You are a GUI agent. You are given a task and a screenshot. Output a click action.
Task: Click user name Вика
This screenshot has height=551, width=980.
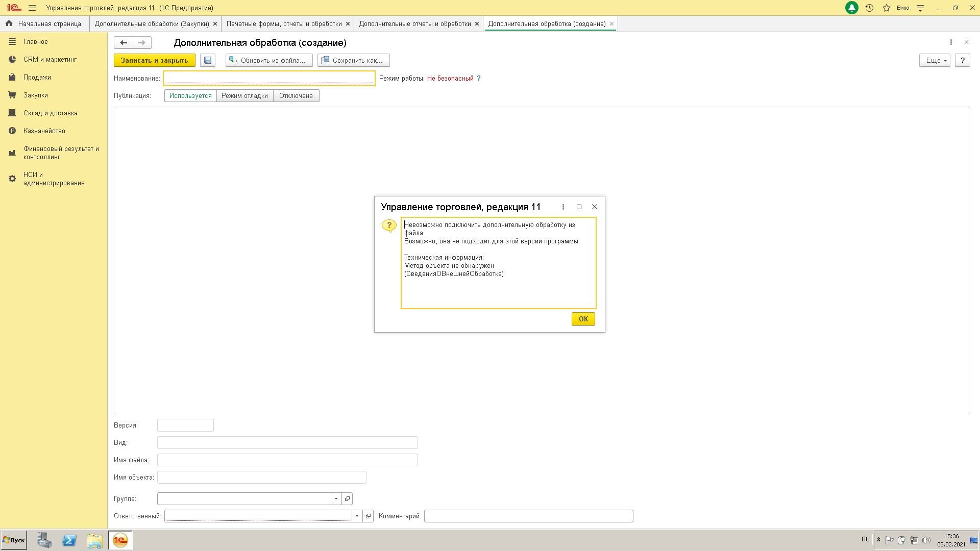[x=903, y=8]
